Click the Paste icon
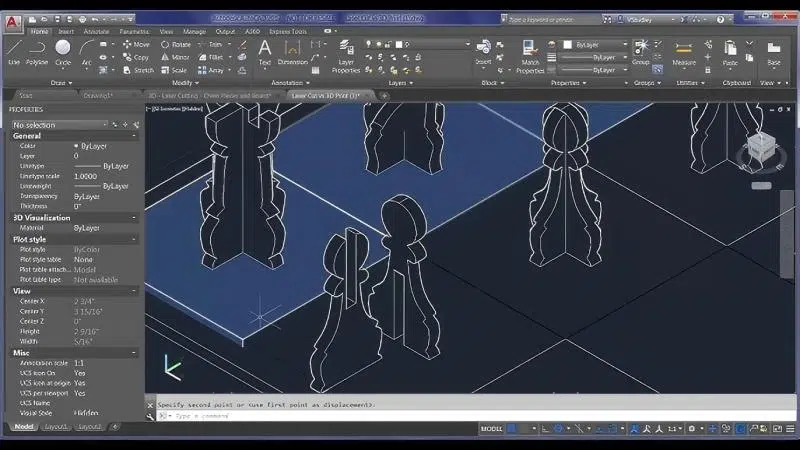 pyautogui.click(x=730, y=53)
